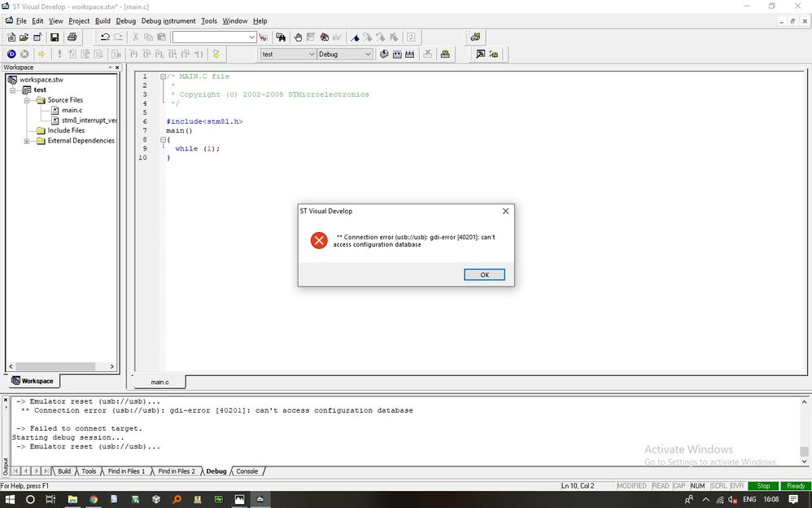Click the Copy icon in toolbar

(x=148, y=37)
